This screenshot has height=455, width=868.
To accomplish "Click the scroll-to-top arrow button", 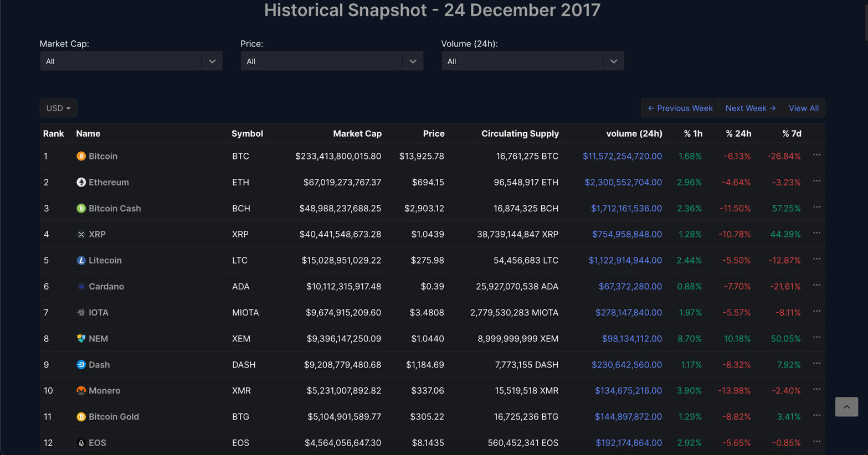I will point(846,407).
